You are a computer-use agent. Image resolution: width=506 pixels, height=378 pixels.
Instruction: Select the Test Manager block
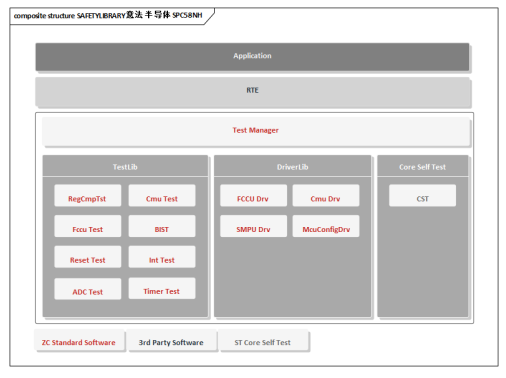click(256, 131)
